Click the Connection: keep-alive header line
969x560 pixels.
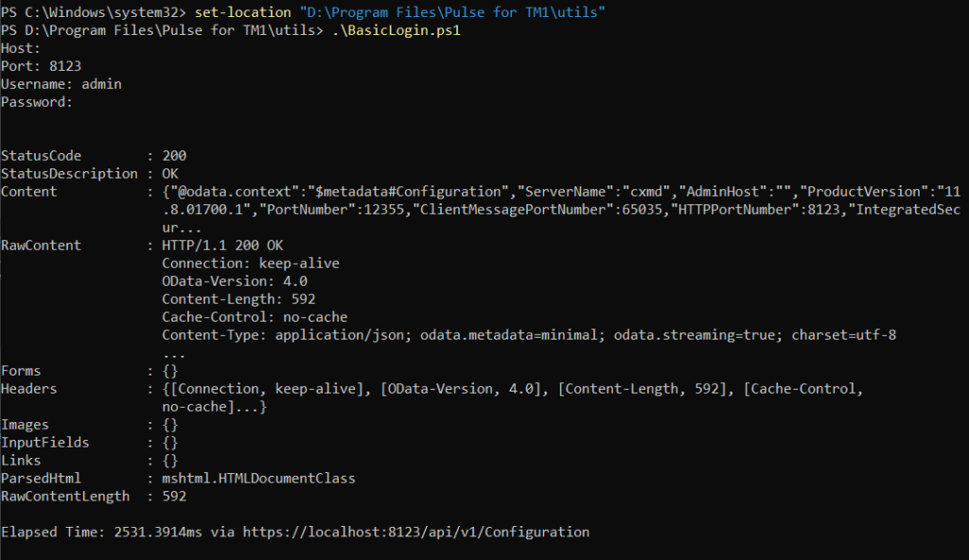pyautogui.click(x=250, y=263)
